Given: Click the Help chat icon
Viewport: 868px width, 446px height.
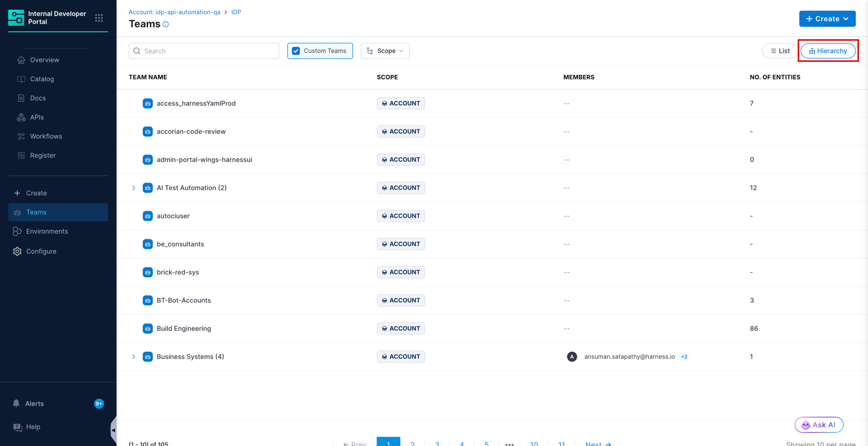Looking at the screenshot, I should tap(18, 427).
